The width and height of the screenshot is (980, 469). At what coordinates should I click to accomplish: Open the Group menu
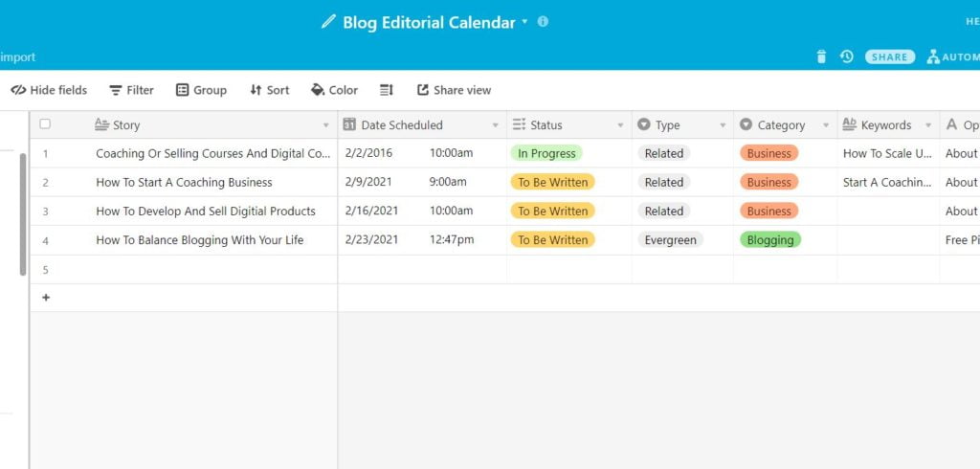point(201,90)
